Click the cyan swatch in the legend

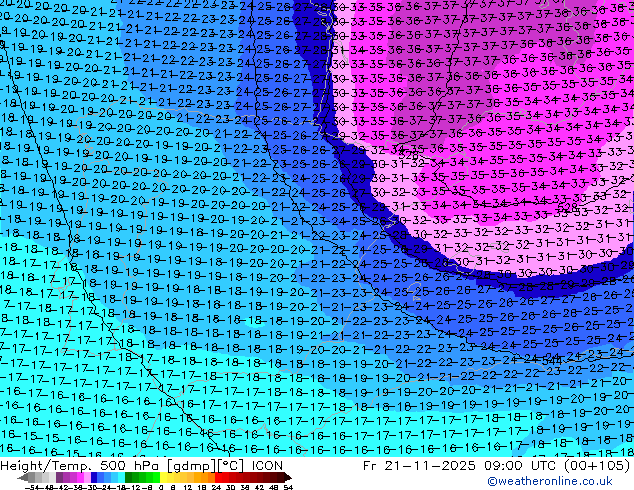click(122, 477)
